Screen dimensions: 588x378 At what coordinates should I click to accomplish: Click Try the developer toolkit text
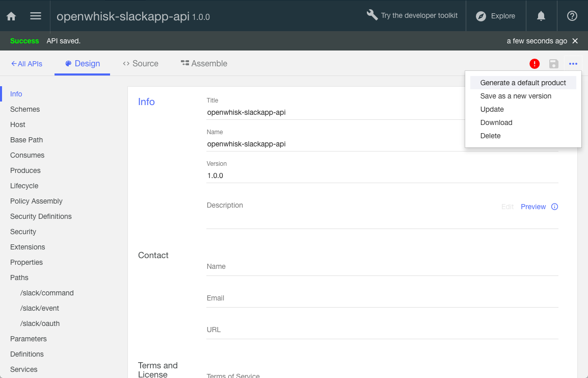[419, 15]
